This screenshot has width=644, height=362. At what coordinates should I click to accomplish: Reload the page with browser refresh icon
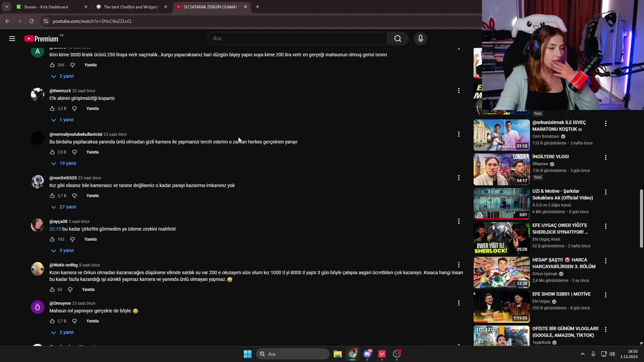click(x=31, y=21)
